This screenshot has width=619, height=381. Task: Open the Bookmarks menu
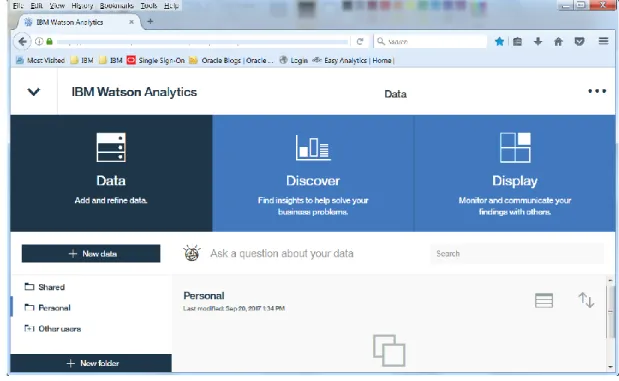[x=116, y=6]
